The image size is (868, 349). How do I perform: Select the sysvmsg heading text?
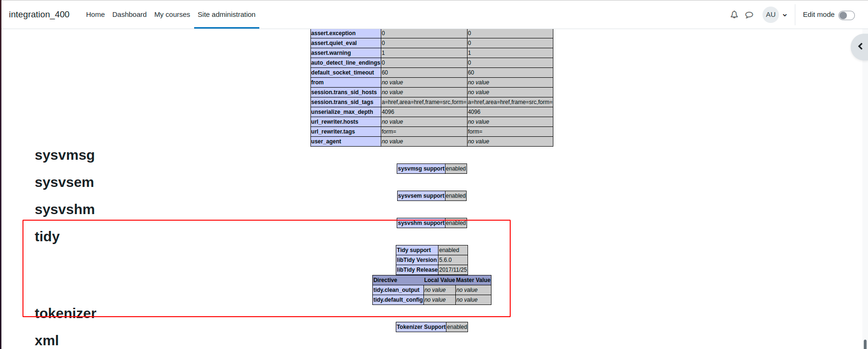click(65, 155)
